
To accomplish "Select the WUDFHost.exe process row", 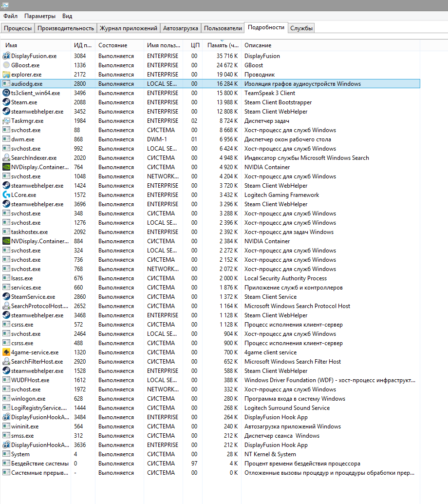I will [210, 380].
